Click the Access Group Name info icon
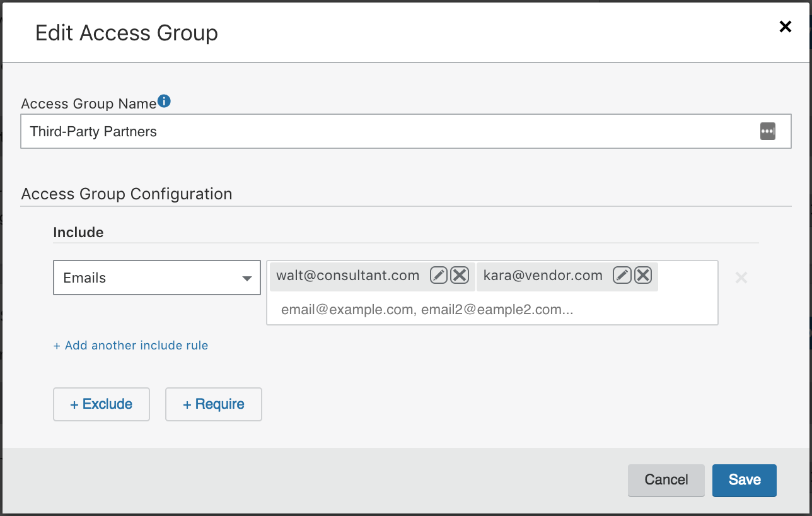Screen dimensions: 812x516 pos(164,101)
